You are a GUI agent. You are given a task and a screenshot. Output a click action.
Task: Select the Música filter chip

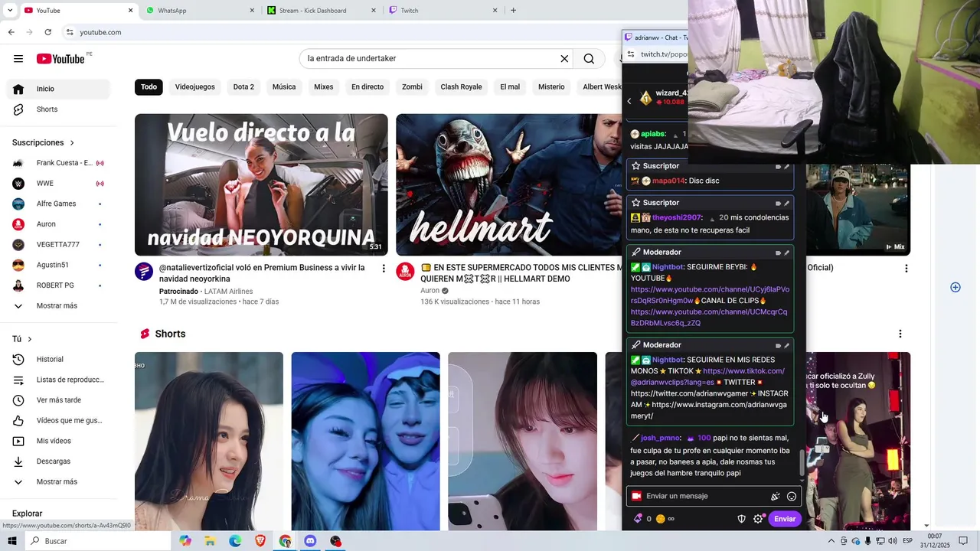(x=284, y=87)
